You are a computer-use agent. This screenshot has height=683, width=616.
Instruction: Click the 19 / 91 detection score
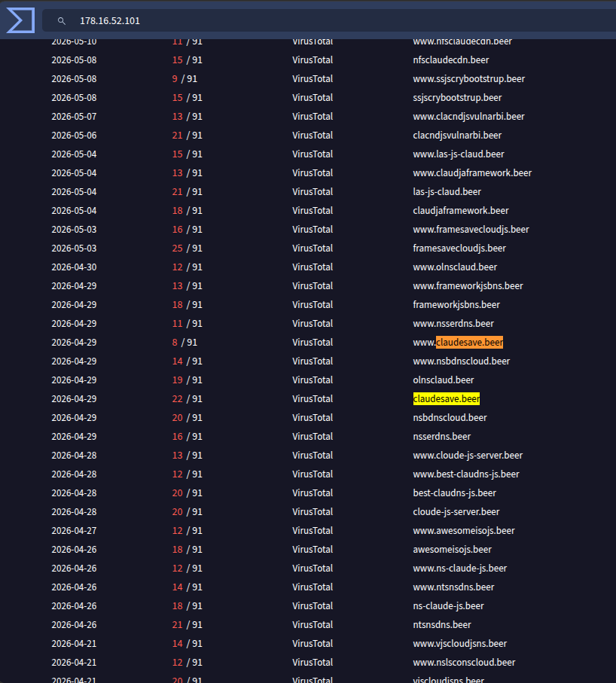(188, 380)
